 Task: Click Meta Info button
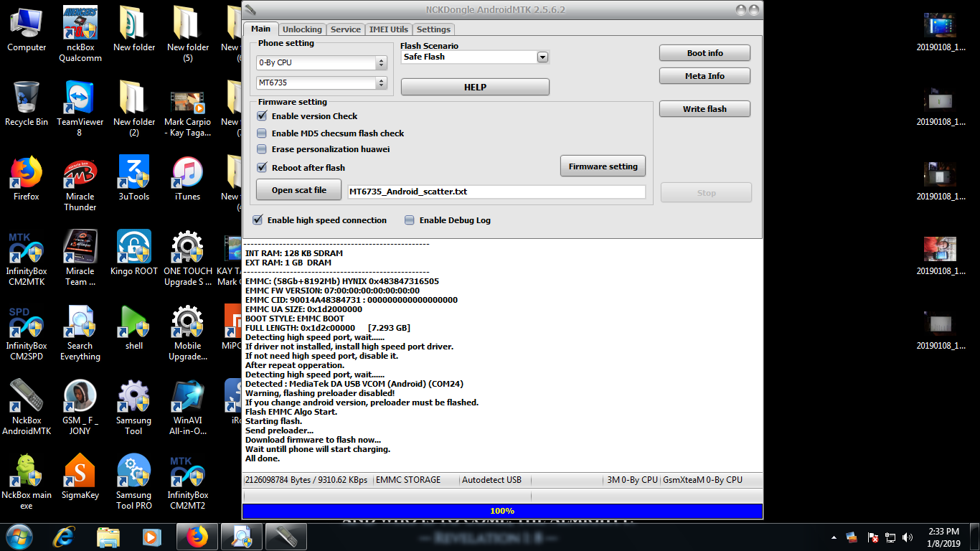(705, 76)
